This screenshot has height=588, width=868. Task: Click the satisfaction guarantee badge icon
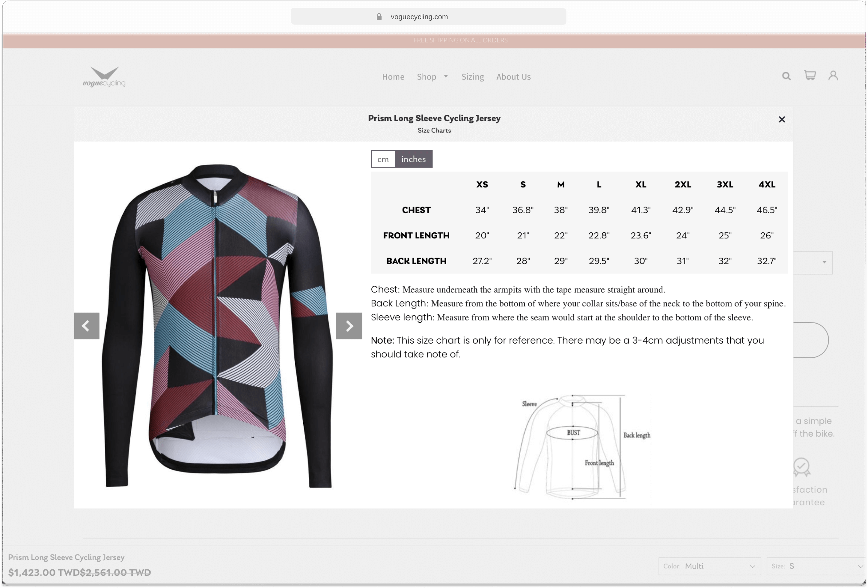pyautogui.click(x=801, y=467)
